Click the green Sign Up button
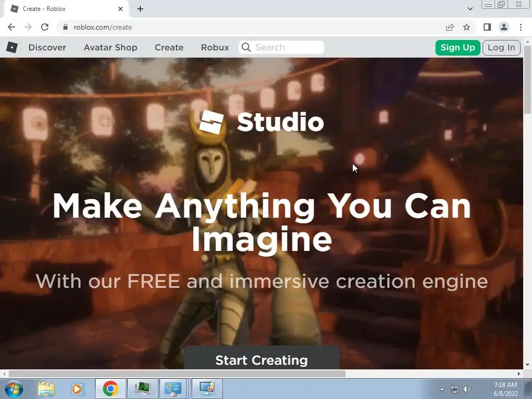The image size is (532, 399). coord(458,47)
